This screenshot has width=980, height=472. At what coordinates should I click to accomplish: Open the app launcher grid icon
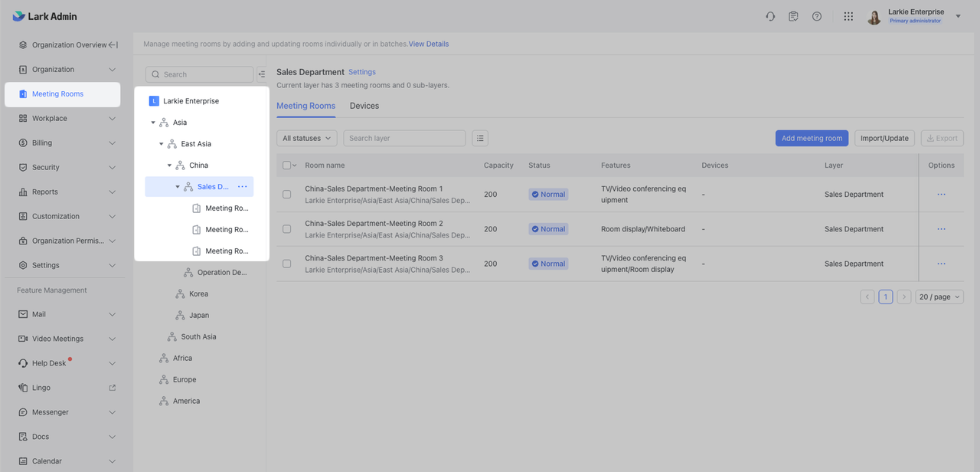848,16
